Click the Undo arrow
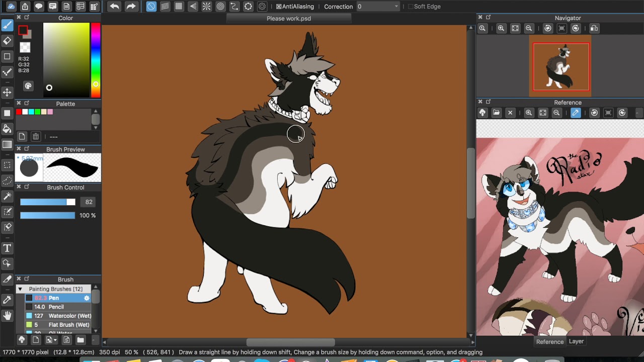 click(114, 7)
